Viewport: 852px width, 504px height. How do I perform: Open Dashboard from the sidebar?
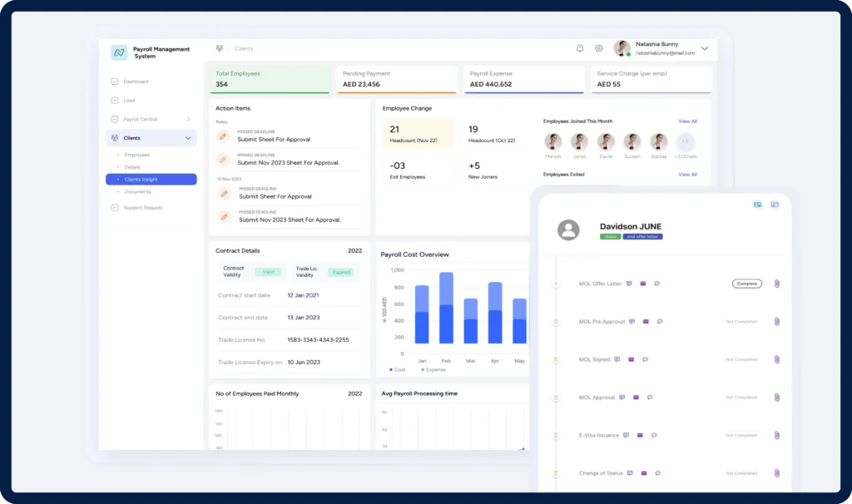[x=136, y=82]
